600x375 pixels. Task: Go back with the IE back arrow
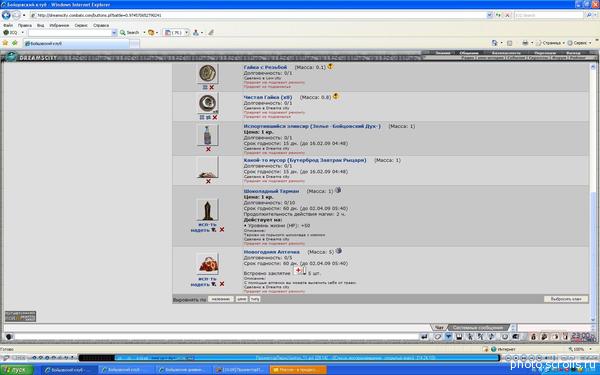click(6, 15)
